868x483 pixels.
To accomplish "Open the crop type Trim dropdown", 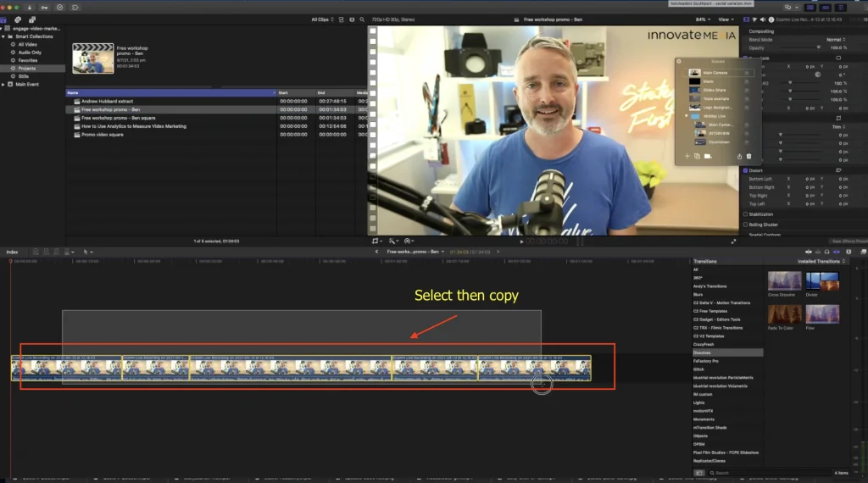I will pyautogui.click(x=838, y=127).
